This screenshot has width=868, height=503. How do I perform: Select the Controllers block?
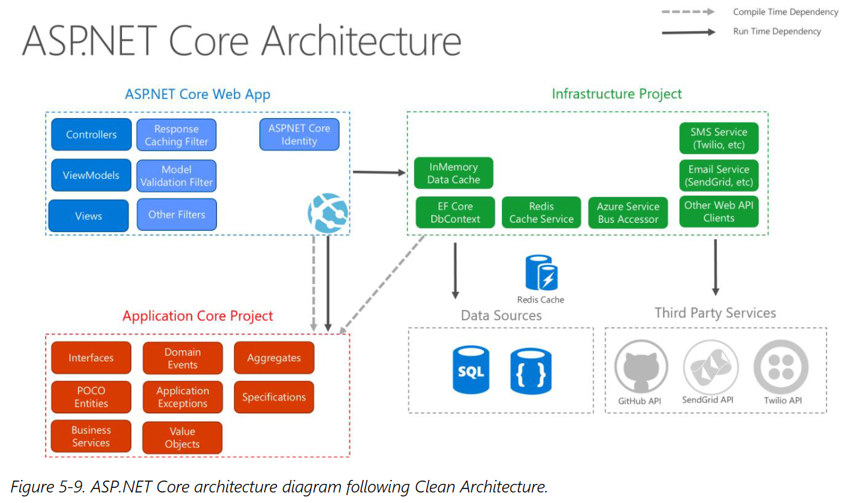click(x=91, y=134)
